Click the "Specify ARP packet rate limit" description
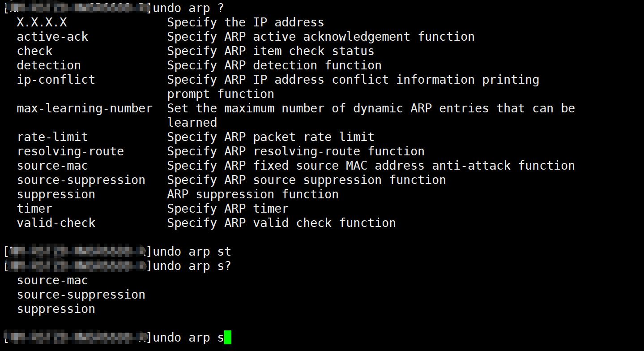The image size is (644, 351). point(271,137)
